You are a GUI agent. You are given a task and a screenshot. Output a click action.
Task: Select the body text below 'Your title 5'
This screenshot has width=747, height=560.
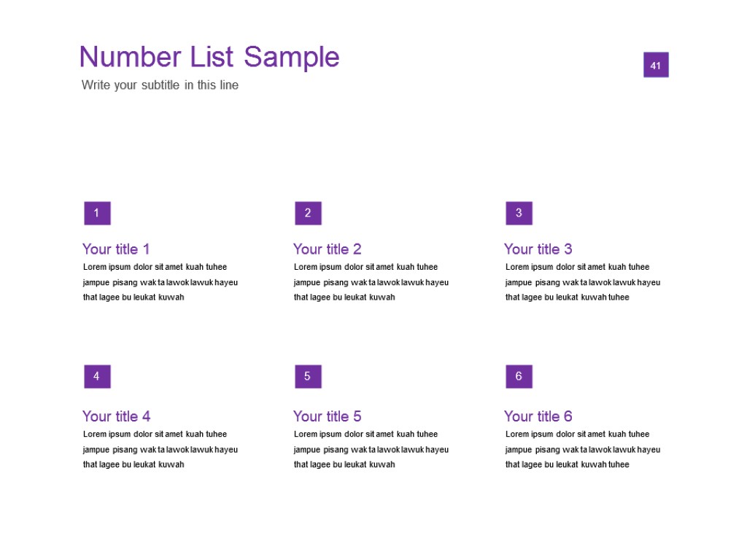pos(371,449)
